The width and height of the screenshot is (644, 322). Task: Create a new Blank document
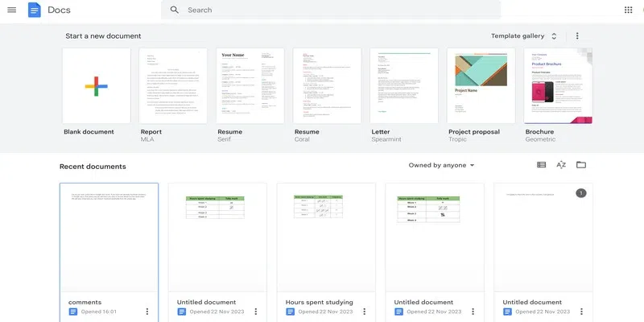(97, 86)
